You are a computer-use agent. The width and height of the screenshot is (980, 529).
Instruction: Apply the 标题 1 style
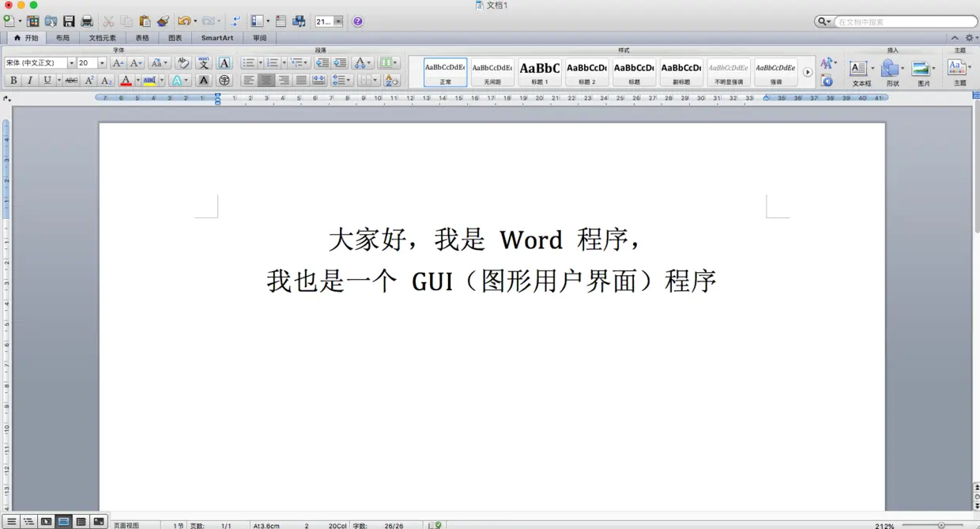tap(540, 72)
